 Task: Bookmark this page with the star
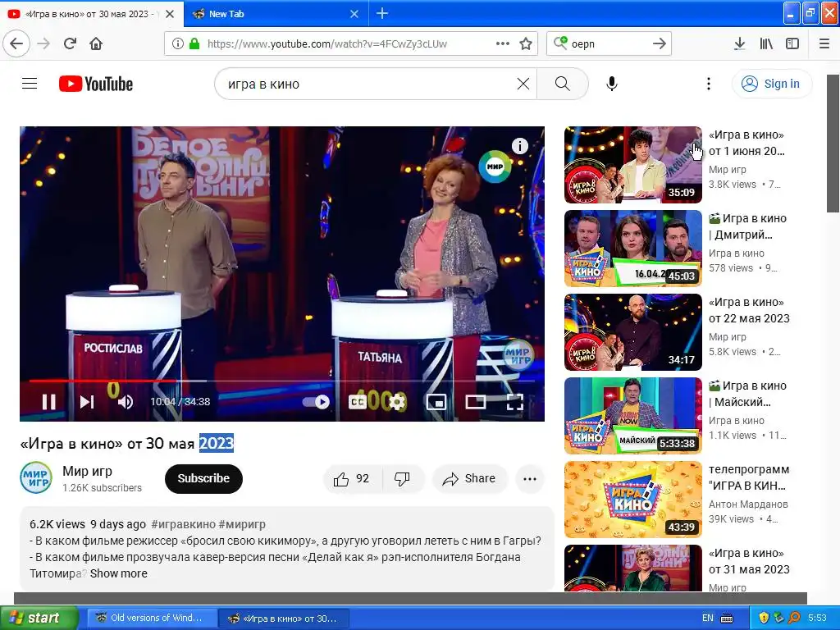point(526,43)
